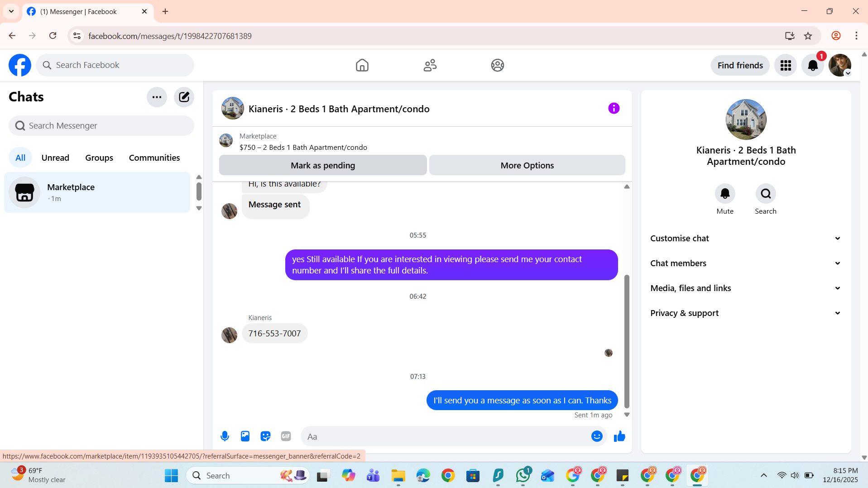This screenshot has height=488, width=868.
Task: Switch to the Groups chats tab
Action: (x=99, y=158)
